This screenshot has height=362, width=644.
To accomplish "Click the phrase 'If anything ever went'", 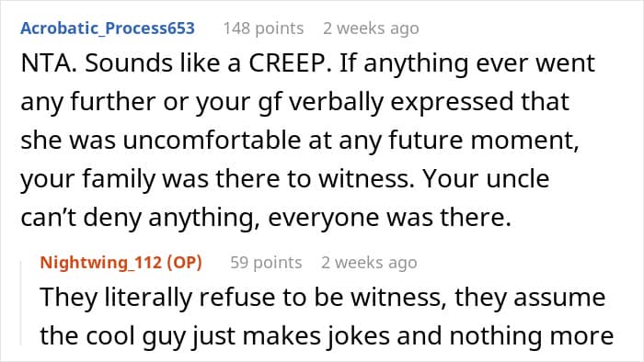I will [467, 63].
